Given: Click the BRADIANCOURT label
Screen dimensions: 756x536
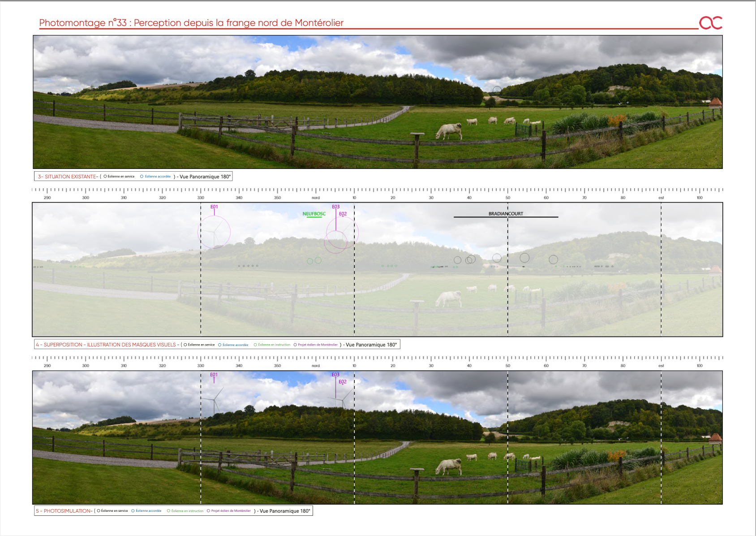Looking at the screenshot, I should pyautogui.click(x=506, y=214).
